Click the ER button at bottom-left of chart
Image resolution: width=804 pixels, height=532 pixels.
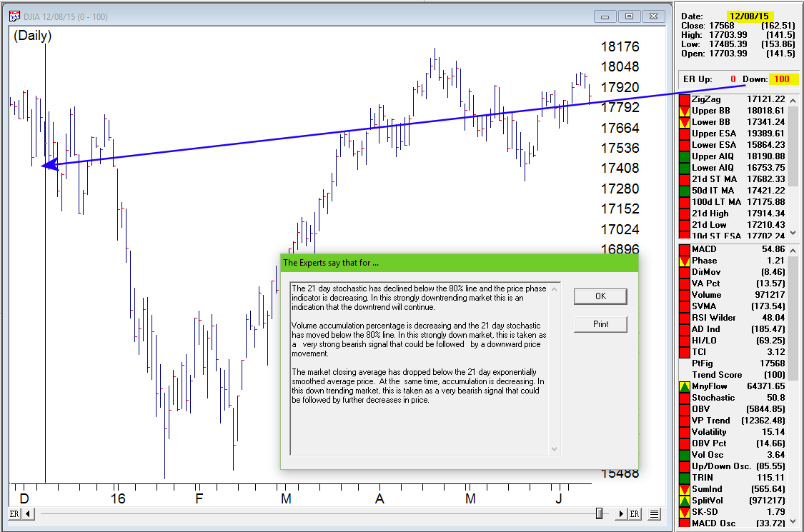click(14, 513)
